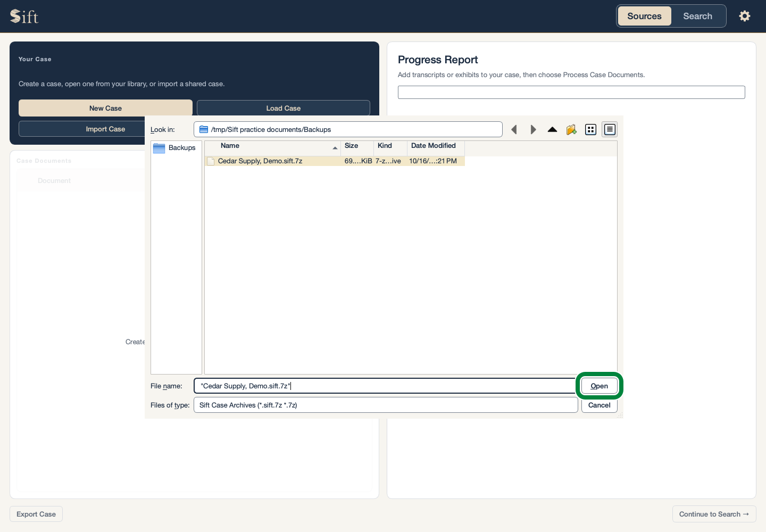This screenshot has width=766, height=532.
Task: Switch file dialog to list view
Action: click(x=590, y=129)
